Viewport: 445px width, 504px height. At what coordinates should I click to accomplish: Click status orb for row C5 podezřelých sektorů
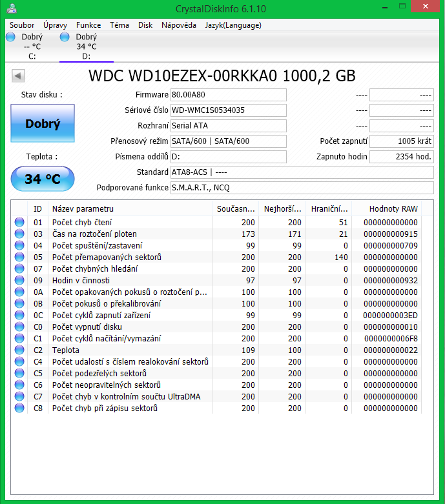[x=19, y=373]
